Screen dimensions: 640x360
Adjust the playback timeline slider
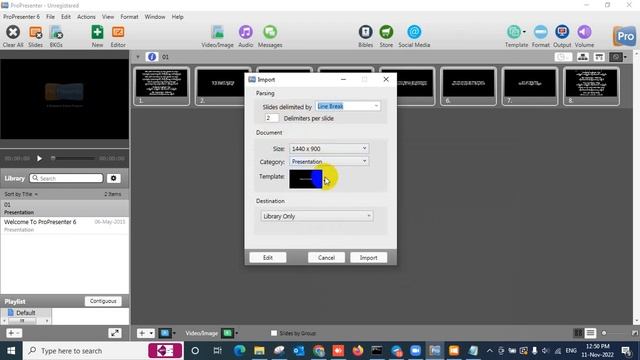74,158
